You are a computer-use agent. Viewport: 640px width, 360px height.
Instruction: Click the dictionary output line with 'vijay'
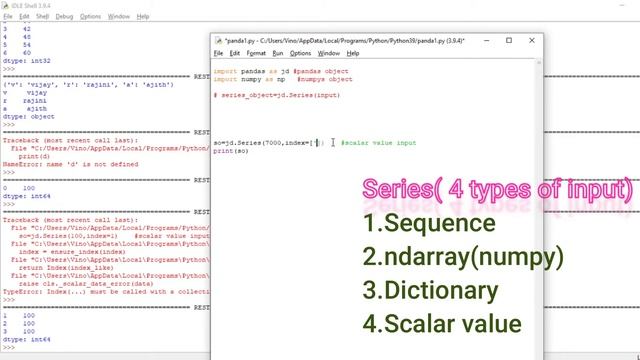[x=88, y=84]
